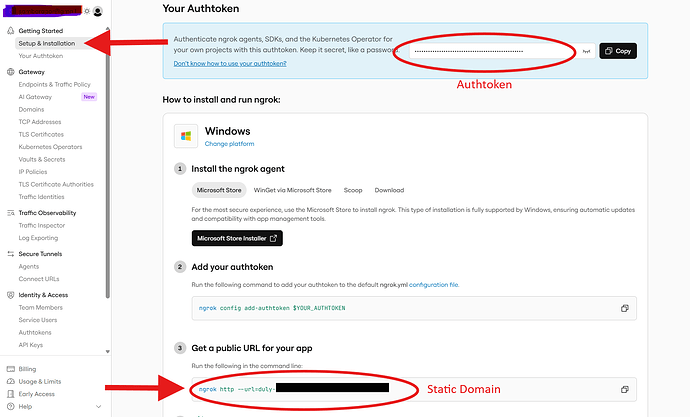Click the Traffic Observability icon
690x417 pixels.
[11, 213]
